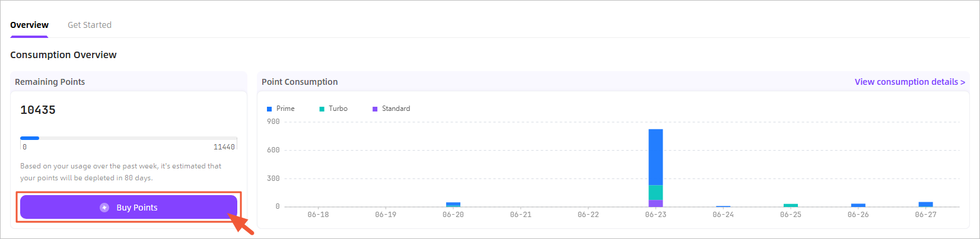Select the 06-27 bar in chart
The width and height of the screenshot is (980, 239).
(x=925, y=205)
